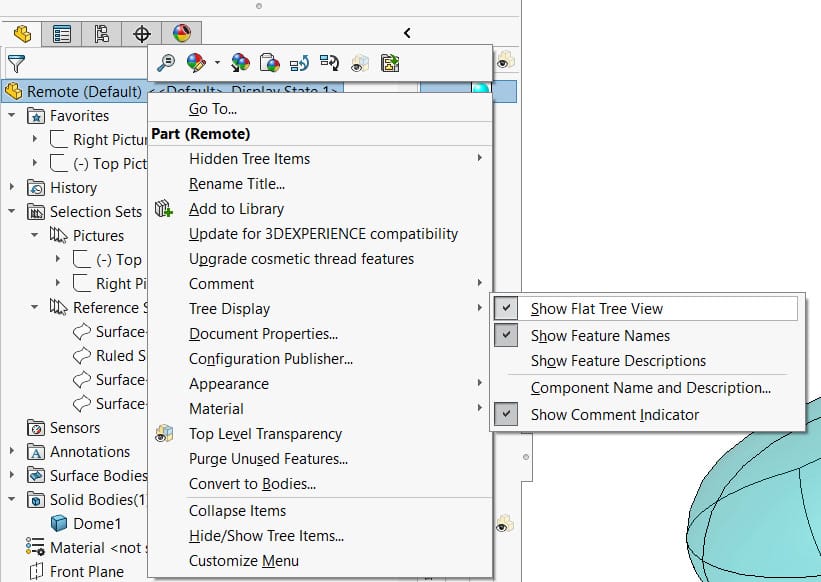This screenshot has width=821, height=582.
Task: Select Component Name and Description option
Action: tap(651, 388)
